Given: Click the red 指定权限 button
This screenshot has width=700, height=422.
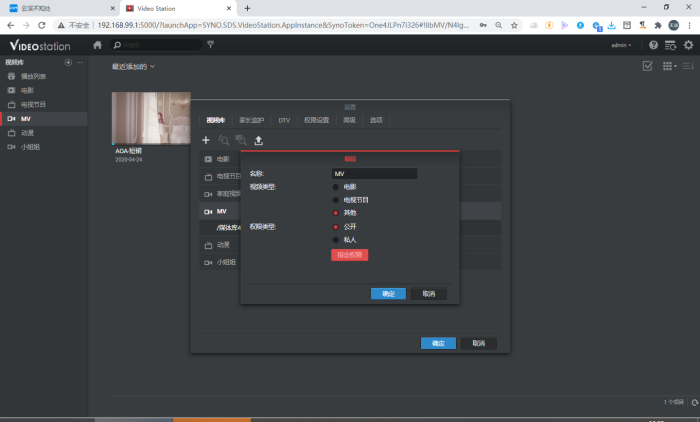Looking at the screenshot, I should (x=349, y=255).
